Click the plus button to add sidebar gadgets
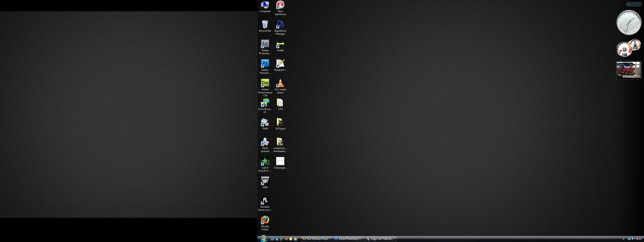This screenshot has width=644, height=242. point(629,4)
